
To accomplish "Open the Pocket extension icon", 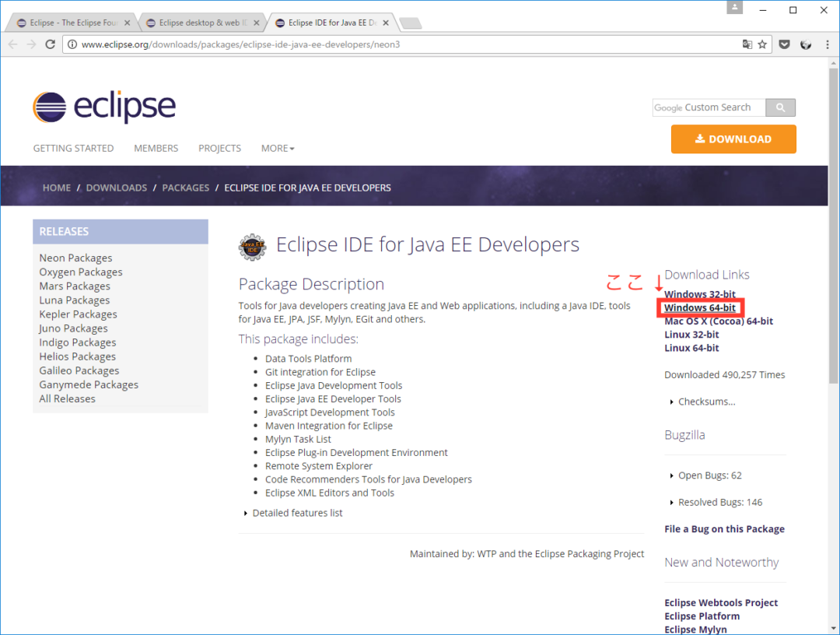I will (x=784, y=44).
